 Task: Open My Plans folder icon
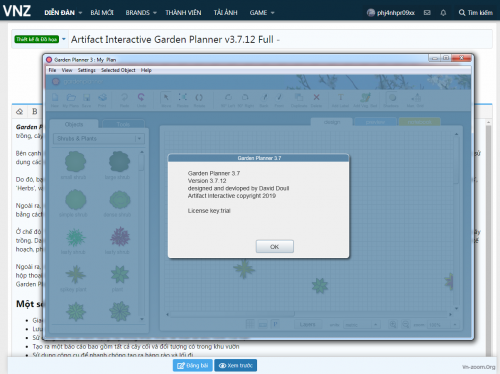tap(71, 98)
